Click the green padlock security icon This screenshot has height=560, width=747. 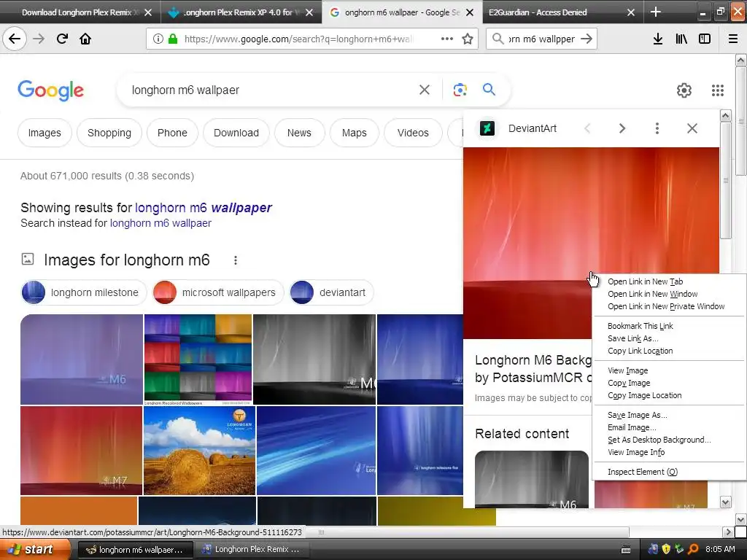[172, 39]
